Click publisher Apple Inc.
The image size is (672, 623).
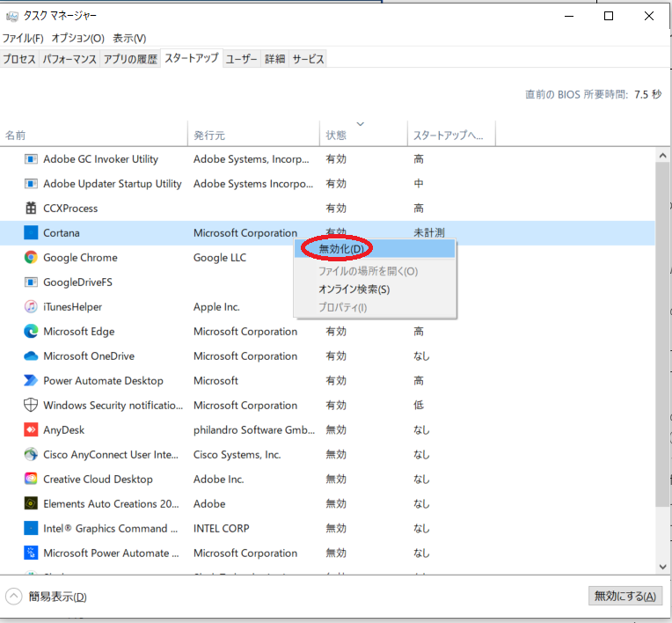point(216,307)
